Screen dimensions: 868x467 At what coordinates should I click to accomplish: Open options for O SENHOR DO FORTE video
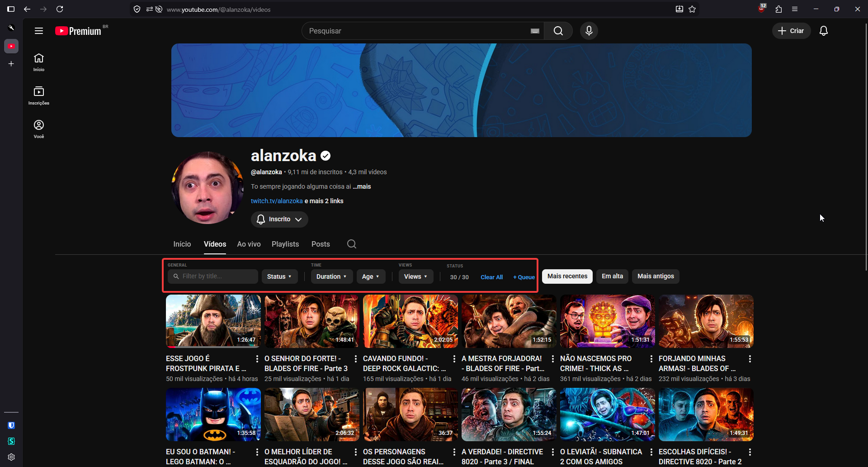356,359
